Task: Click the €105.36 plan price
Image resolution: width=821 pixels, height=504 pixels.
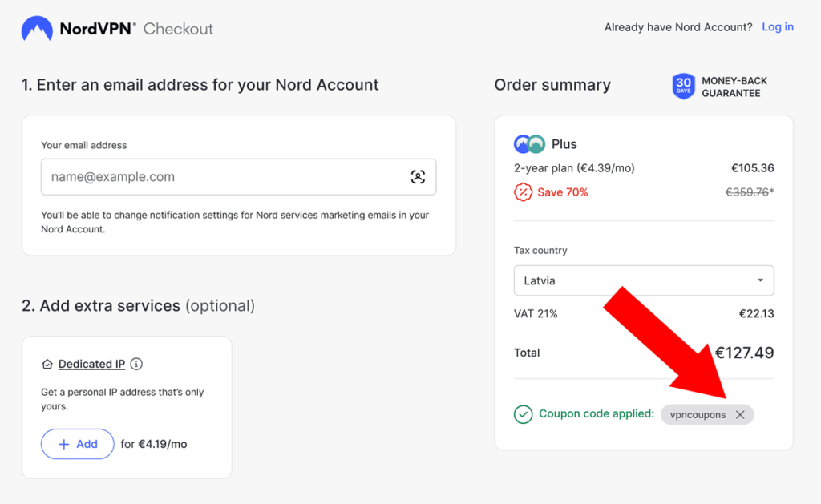Action: point(752,168)
